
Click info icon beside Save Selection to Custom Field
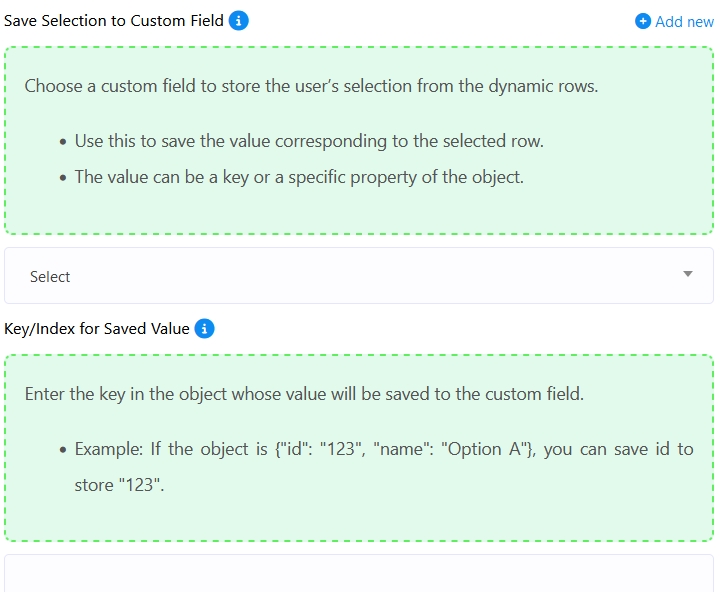pos(239,20)
